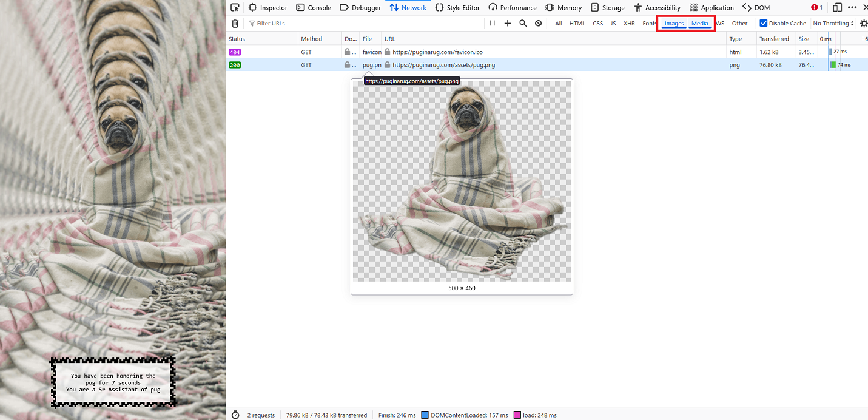Type in the Filter URLs field
This screenshot has height=420, width=868.
[x=364, y=24]
